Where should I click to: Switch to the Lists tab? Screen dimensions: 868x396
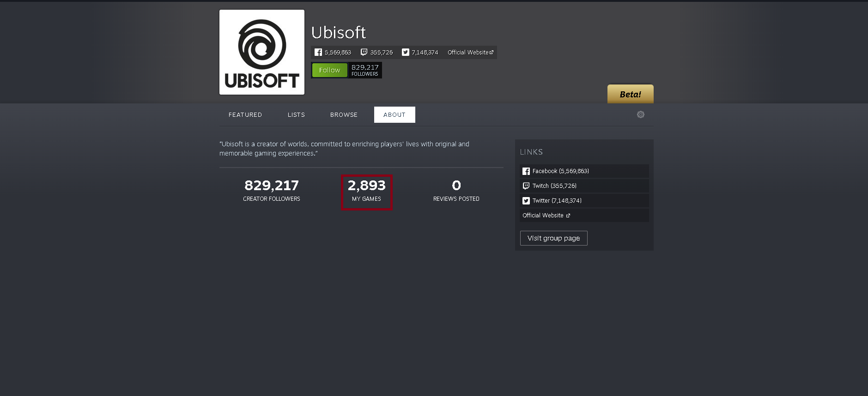pyautogui.click(x=296, y=114)
